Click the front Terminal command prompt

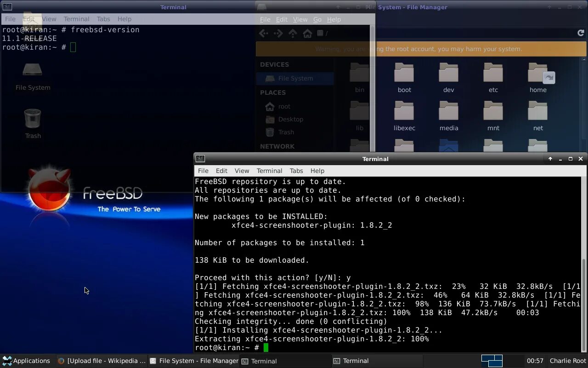232,347
